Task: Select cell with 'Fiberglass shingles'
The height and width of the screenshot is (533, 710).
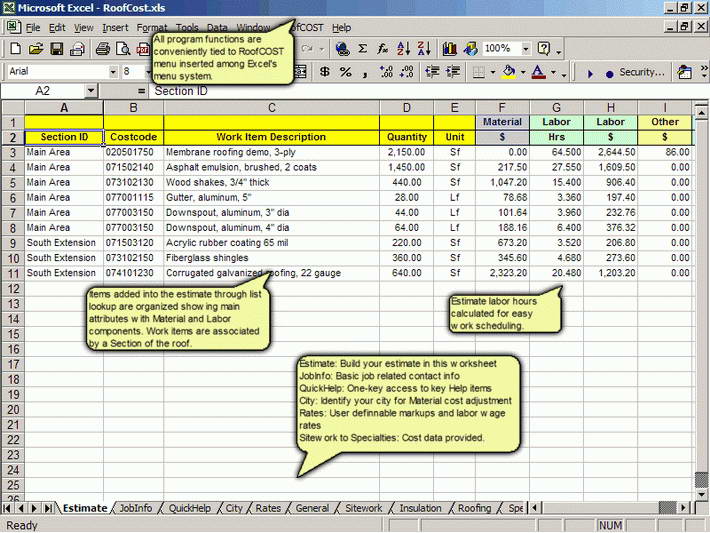Action: click(271, 258)
